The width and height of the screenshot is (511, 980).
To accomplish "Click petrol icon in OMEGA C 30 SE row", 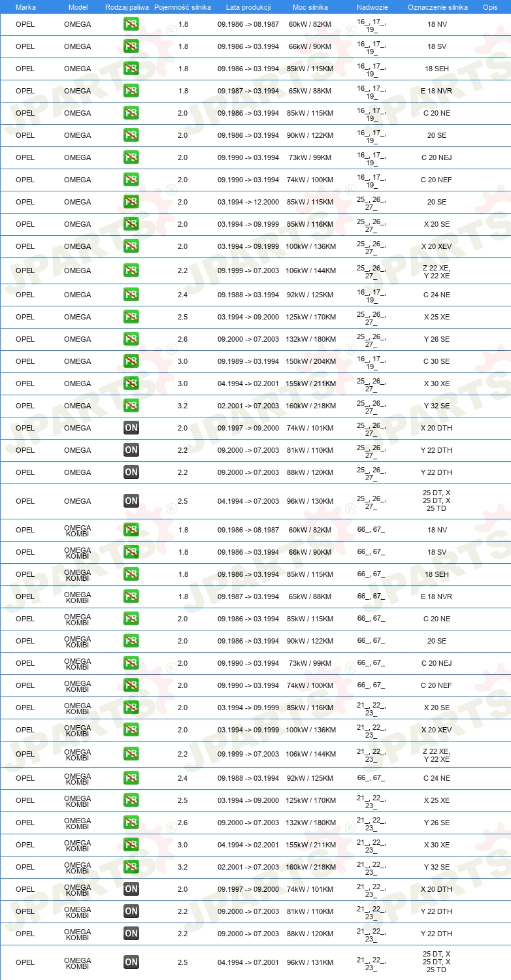I will click(131, 362).
